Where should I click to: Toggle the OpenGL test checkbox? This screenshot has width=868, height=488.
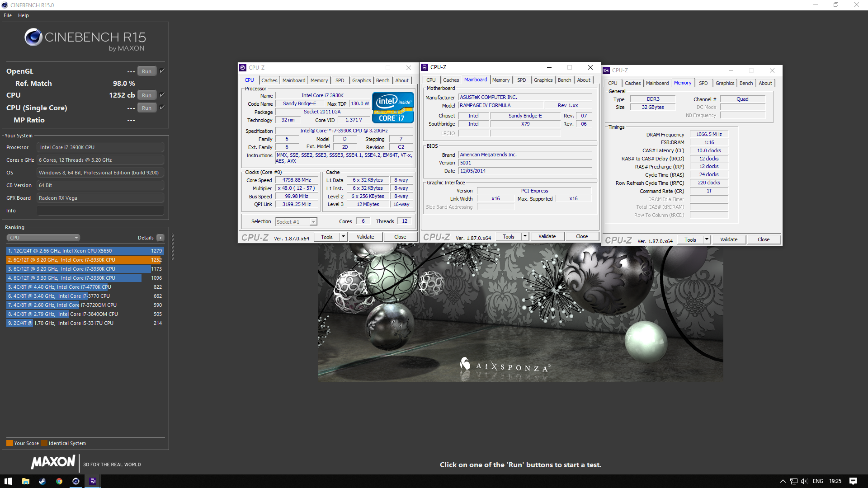(162, 71)
